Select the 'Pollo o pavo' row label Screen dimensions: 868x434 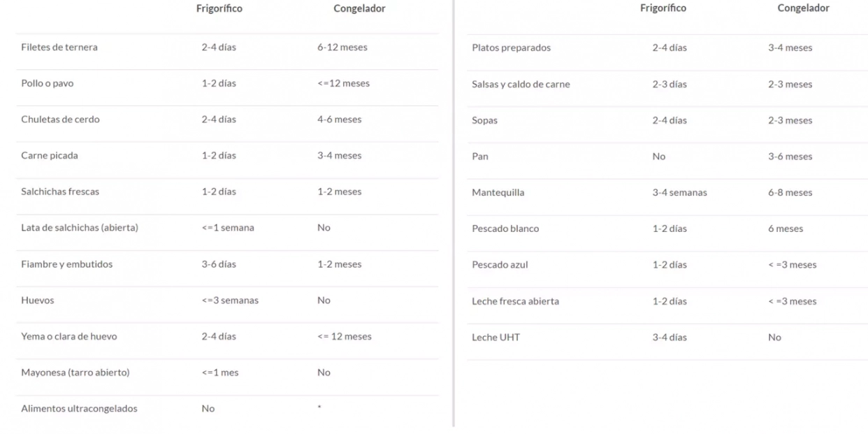click(x=48, y=83)
